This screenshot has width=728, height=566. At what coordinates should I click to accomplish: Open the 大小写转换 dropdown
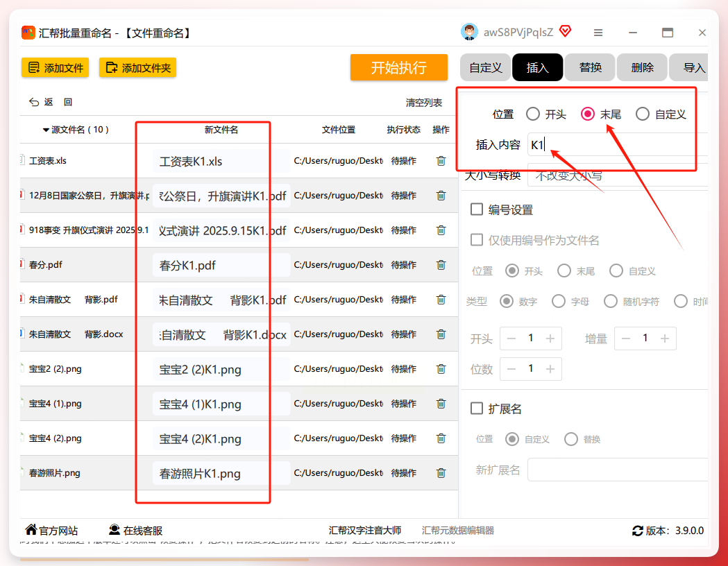tap(618, 175)
